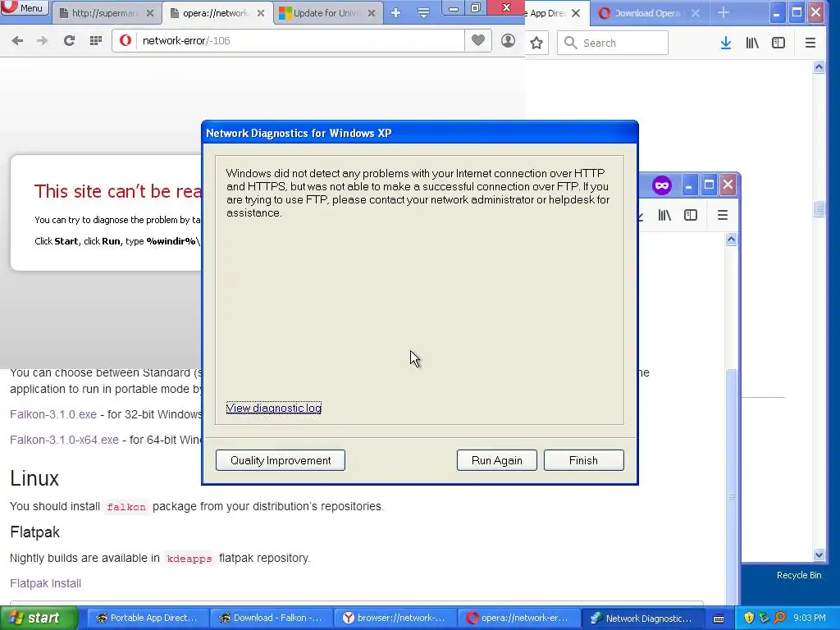Go back in the Opera browser

17,41
